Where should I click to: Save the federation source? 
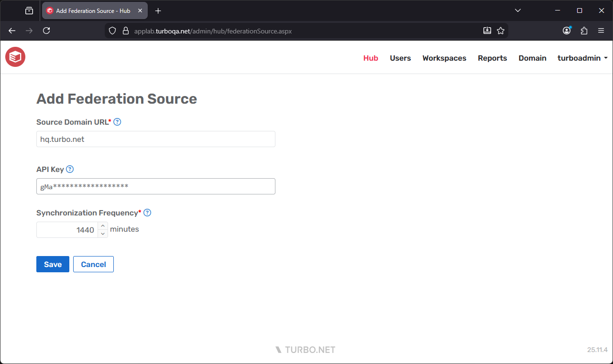pyautogui.click(x=53, y=264)
